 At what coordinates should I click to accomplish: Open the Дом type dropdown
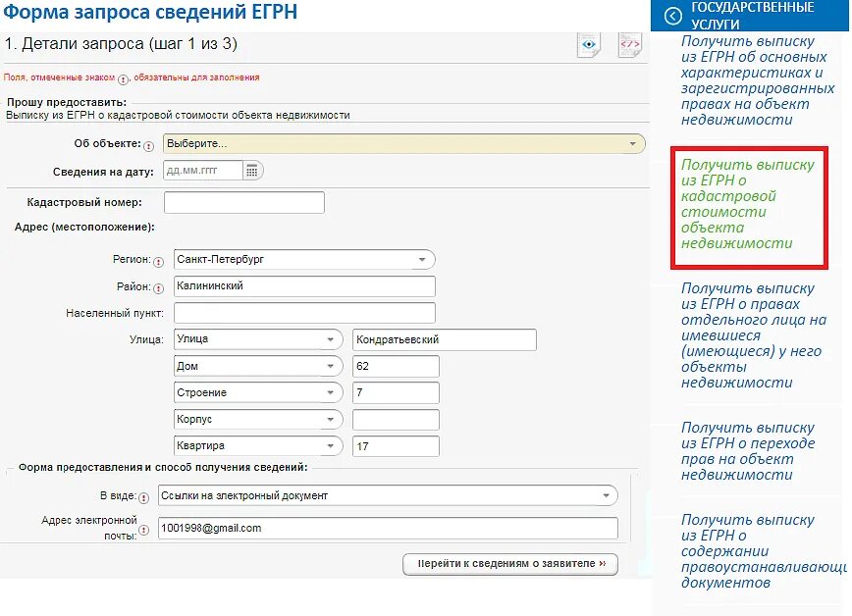click(258, 366)
